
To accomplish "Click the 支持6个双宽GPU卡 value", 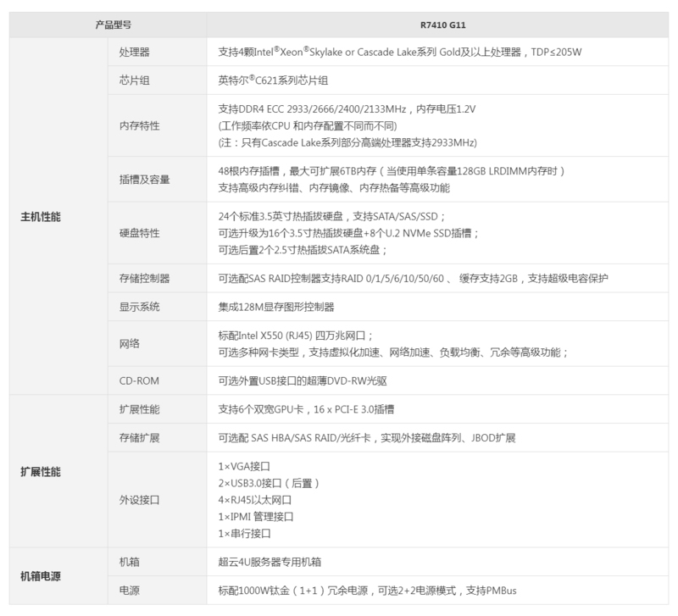I will [x=306, y=409].
